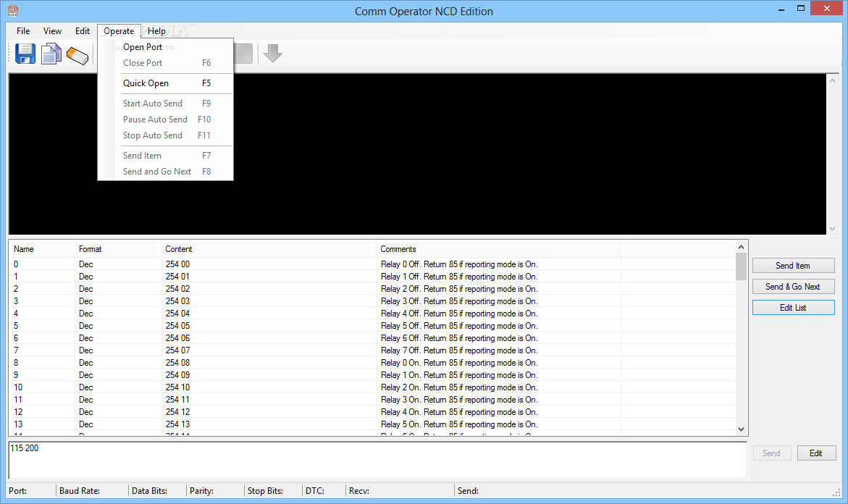Screen dimensions: 848x504
Task: Click the Eraser clear toolbar icon
Action: tap(77, 55)
